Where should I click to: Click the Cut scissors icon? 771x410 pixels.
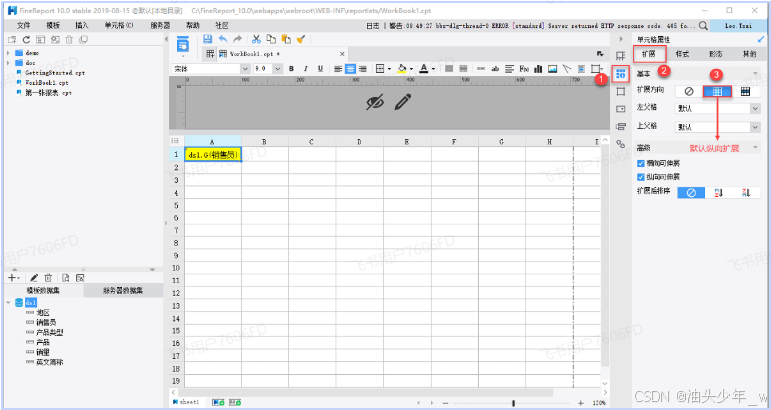256,39
